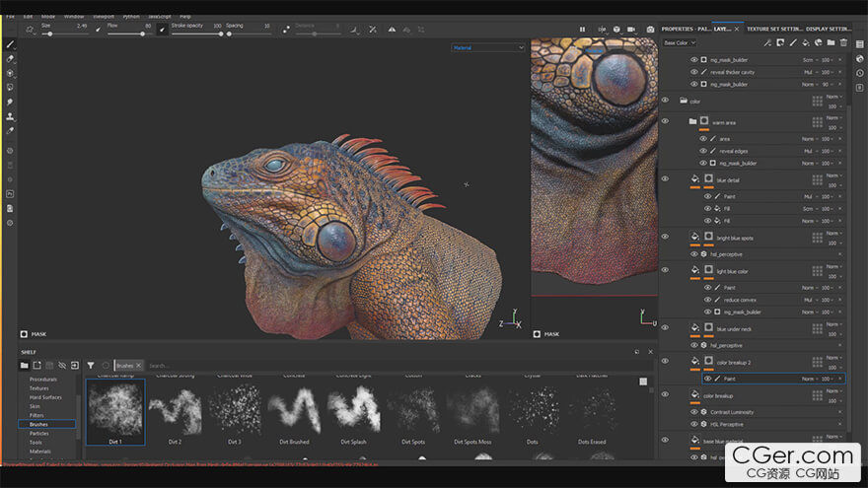868x488 pixels.
Task: Select the Clone stamp tool
Action: [10, 116]
